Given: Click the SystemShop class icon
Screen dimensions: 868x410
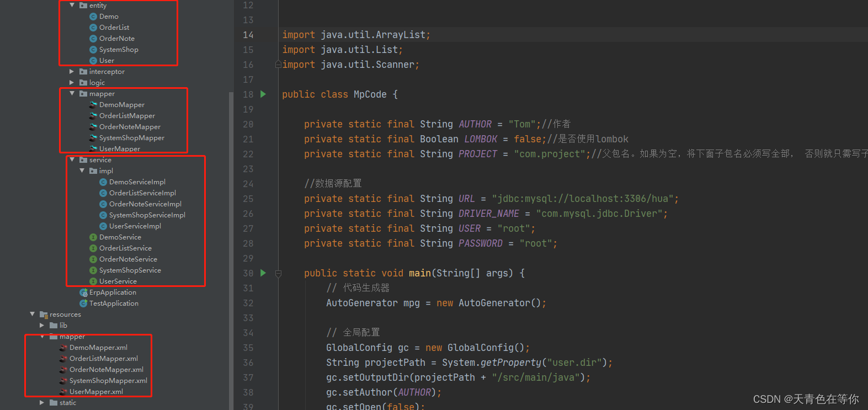Looking at the screenshot, I should (93, 50).
